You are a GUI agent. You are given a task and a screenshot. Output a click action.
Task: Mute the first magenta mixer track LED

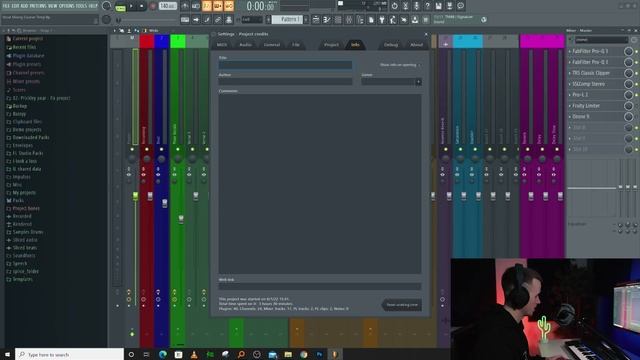pos(527,149)
